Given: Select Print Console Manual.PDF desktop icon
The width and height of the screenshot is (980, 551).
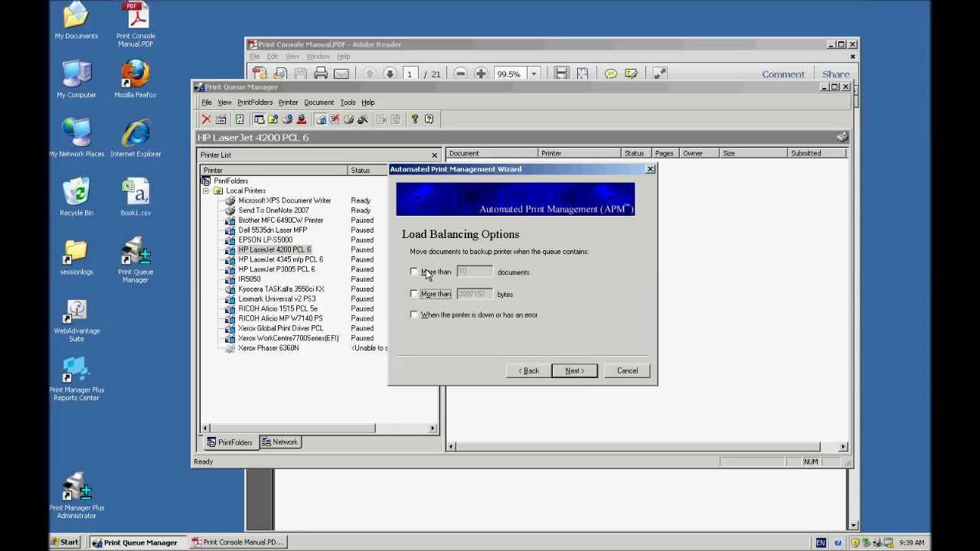Looking at the screenshot, I should [136, 24].
